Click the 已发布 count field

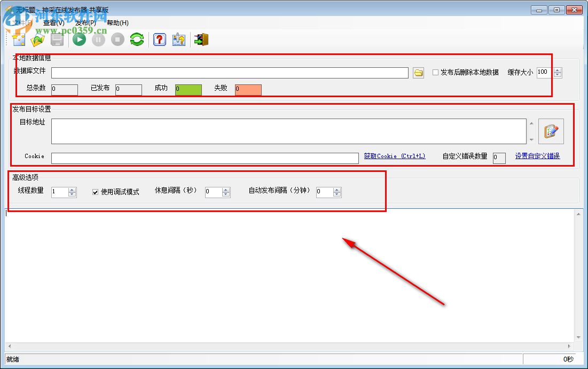pyautogui.click(x=129, y=90)
